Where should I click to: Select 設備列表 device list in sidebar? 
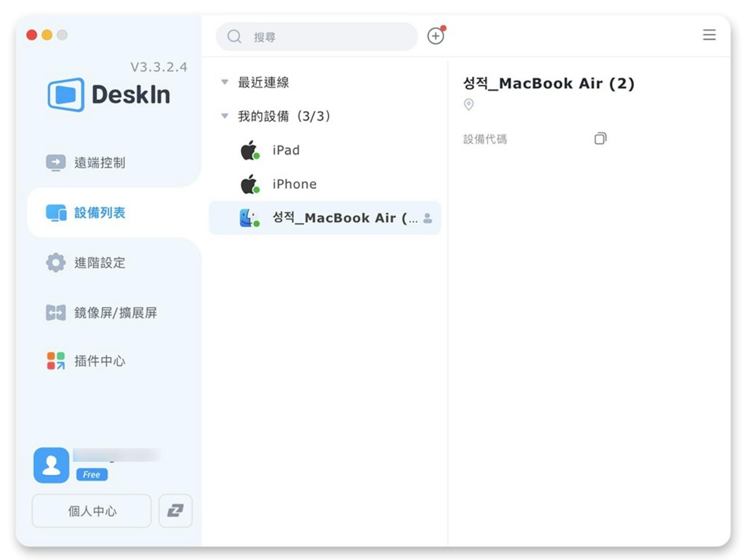(114, 213)
